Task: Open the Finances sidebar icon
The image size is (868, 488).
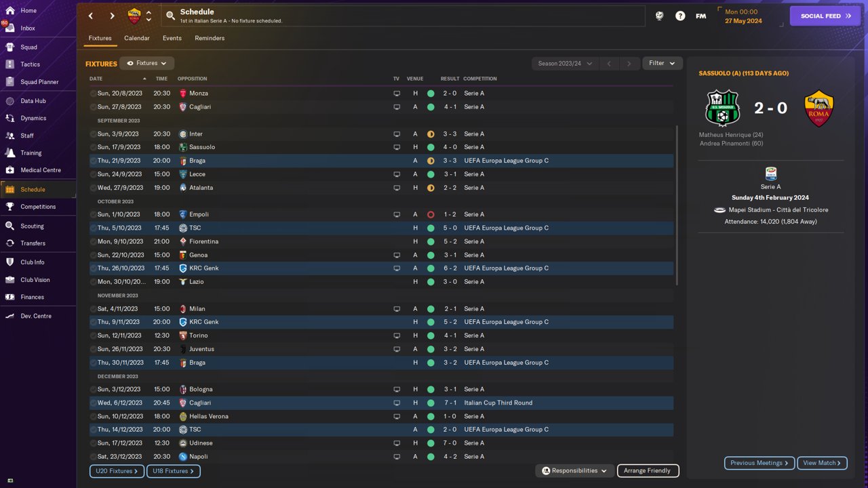Action: pyautogui.click(x=9, y=297)
